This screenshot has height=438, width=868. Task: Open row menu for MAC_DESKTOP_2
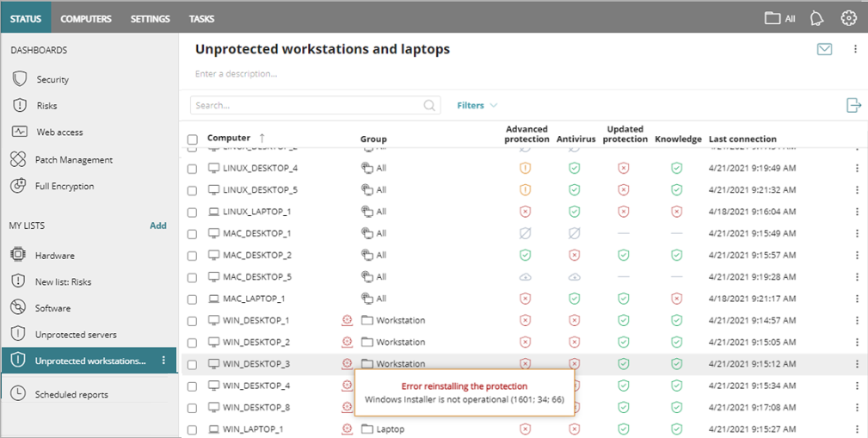[858, 256]
